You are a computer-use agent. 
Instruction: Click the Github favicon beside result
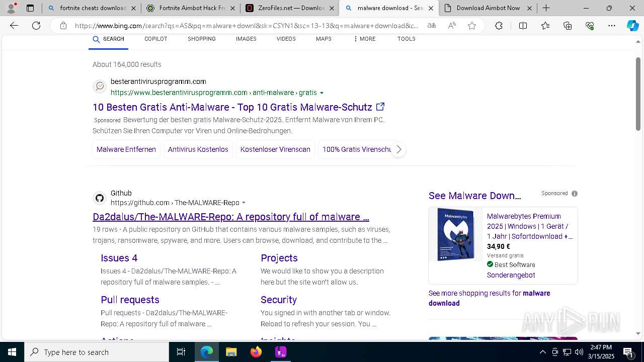(x=100, y=198)
